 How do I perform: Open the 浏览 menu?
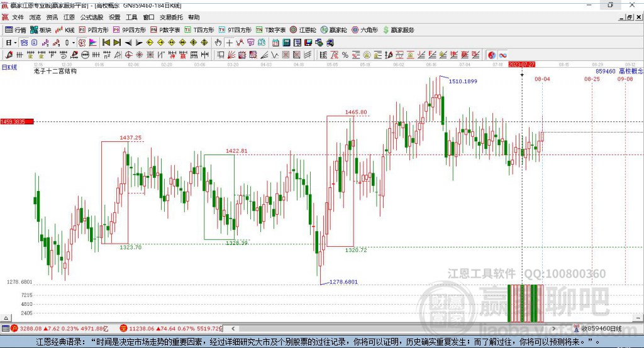[x=35, y=17]
